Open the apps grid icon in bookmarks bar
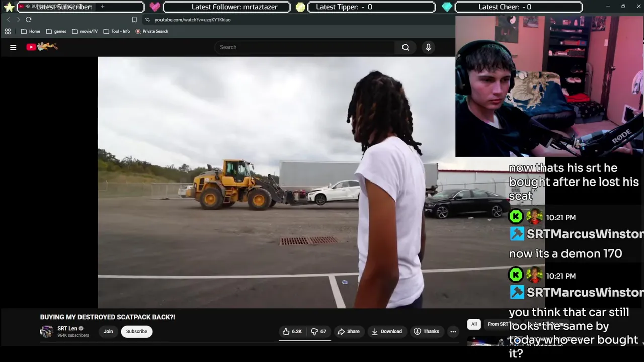 pos(8,31)
